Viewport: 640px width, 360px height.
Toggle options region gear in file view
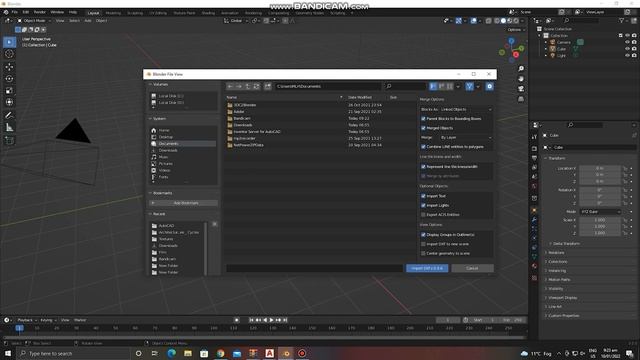[x=489, y=87]
